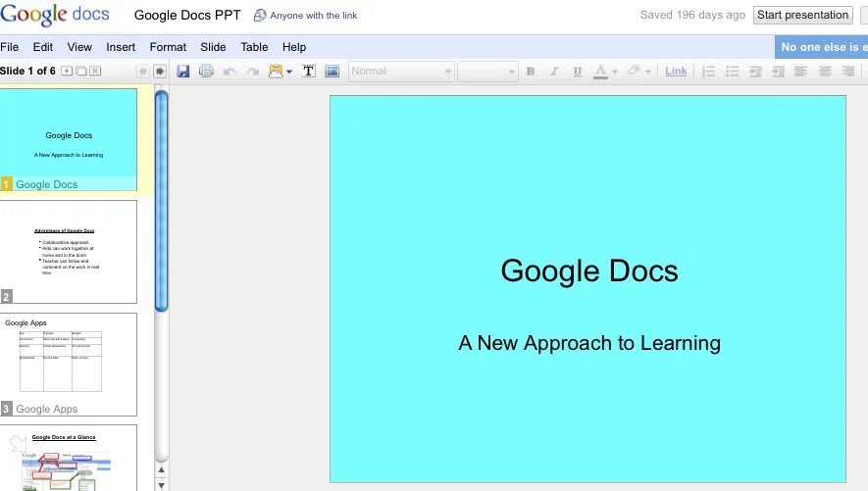Screen dimensions: 868x491
Task: Center align the text
Action: pos(825,71)
